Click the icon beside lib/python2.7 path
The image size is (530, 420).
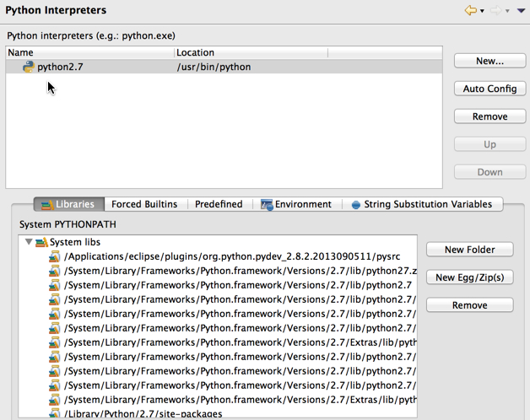click(x=54, y=286)
